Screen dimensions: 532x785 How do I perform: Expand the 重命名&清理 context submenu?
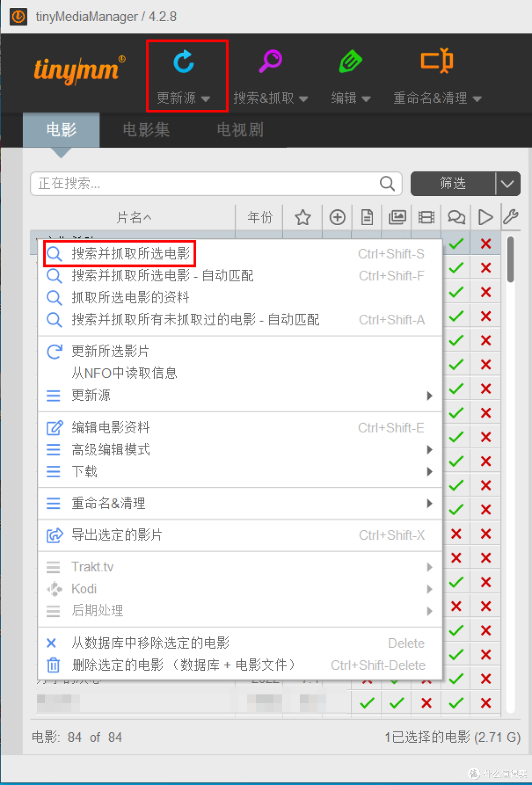(240, 503)
